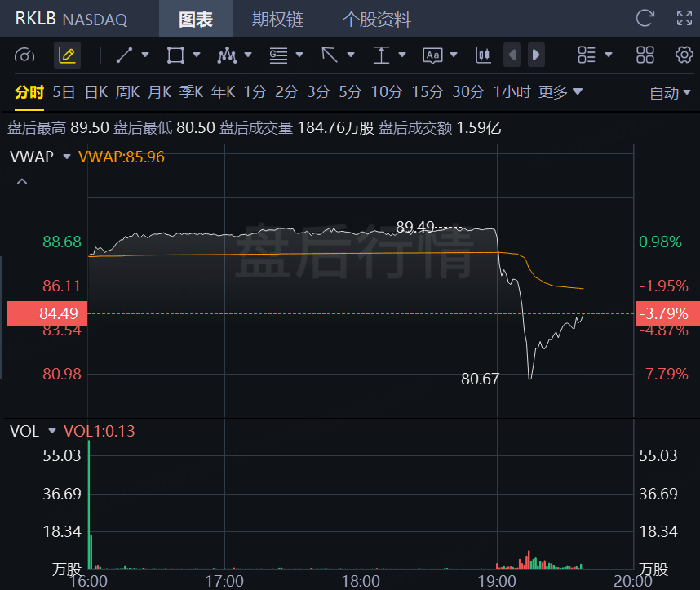This screenshot has width=700, height=590.
Task: Select the line drawing tool
Action: point(124,55)
